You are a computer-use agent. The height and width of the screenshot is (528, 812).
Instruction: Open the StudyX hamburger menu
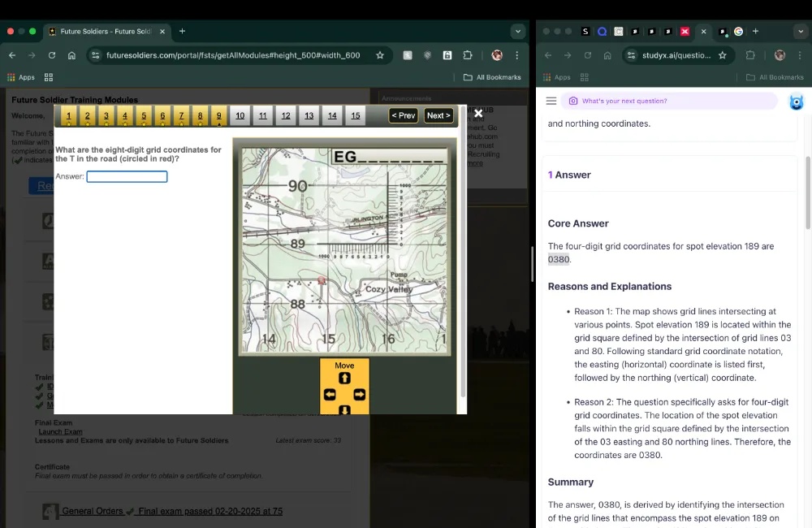pyautogui.click(x=551, y=101)
